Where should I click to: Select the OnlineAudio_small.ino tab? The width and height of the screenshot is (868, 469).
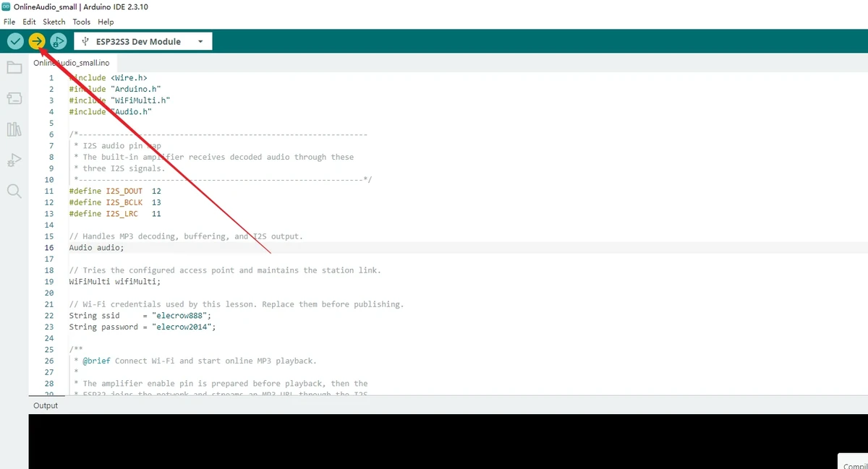[x=71, y=63]
